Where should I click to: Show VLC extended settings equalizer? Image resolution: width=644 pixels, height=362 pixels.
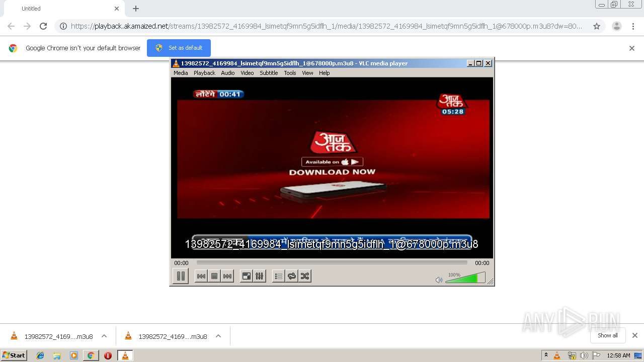tap(259, 276)
